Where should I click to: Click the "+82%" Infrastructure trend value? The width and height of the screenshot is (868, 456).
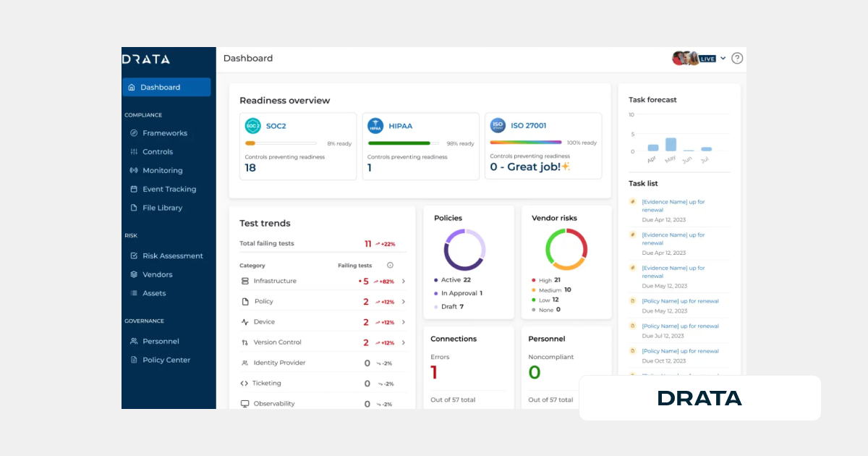tap(384, 282)
